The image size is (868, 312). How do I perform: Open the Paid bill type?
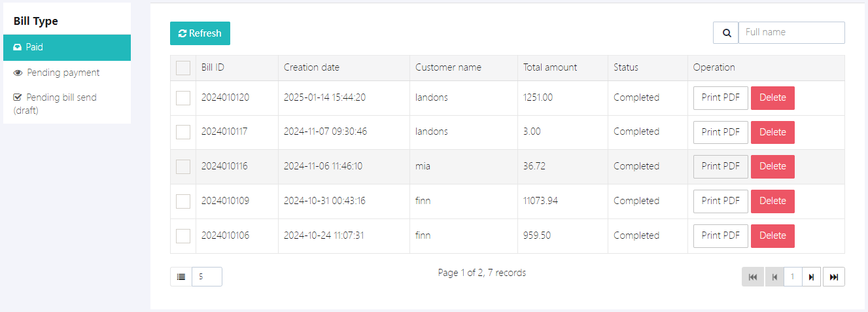[x=67, y=48]
